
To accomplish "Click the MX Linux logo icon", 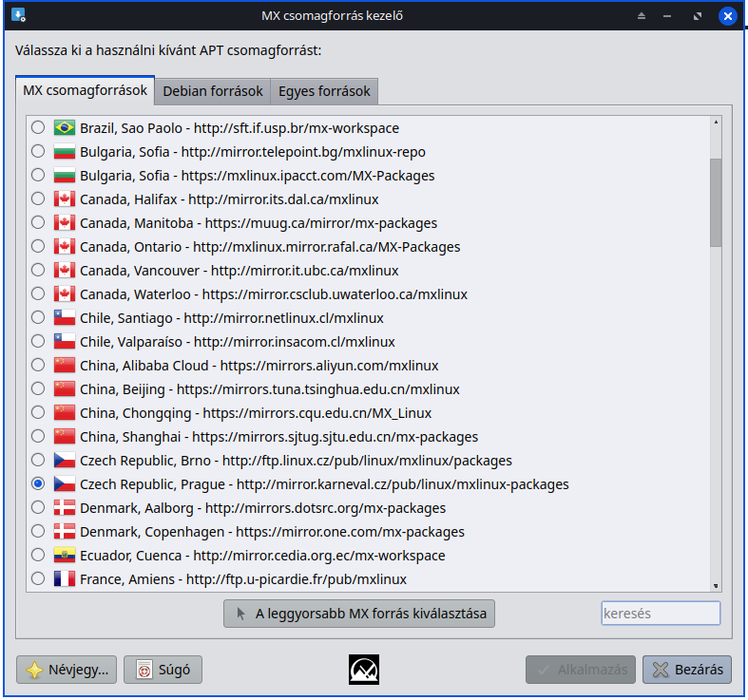I will pyautogui.click(x=363, y=670).
